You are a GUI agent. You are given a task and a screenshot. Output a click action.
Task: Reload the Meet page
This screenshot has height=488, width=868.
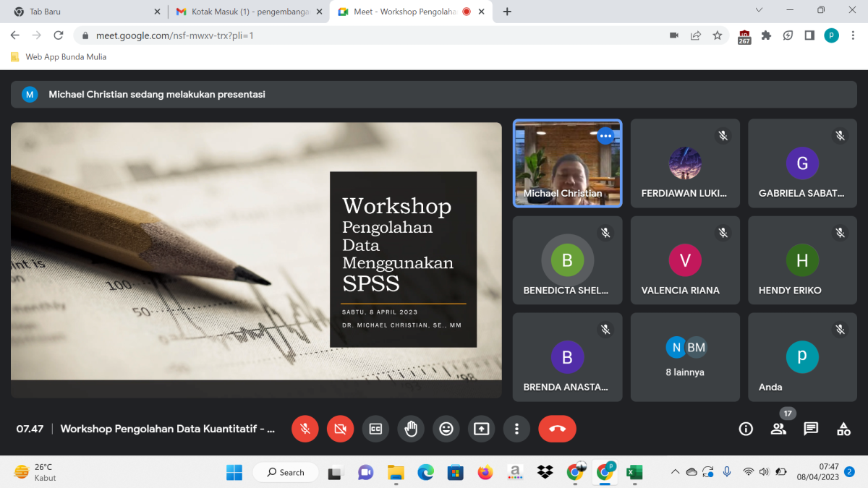tap(59, 35)
